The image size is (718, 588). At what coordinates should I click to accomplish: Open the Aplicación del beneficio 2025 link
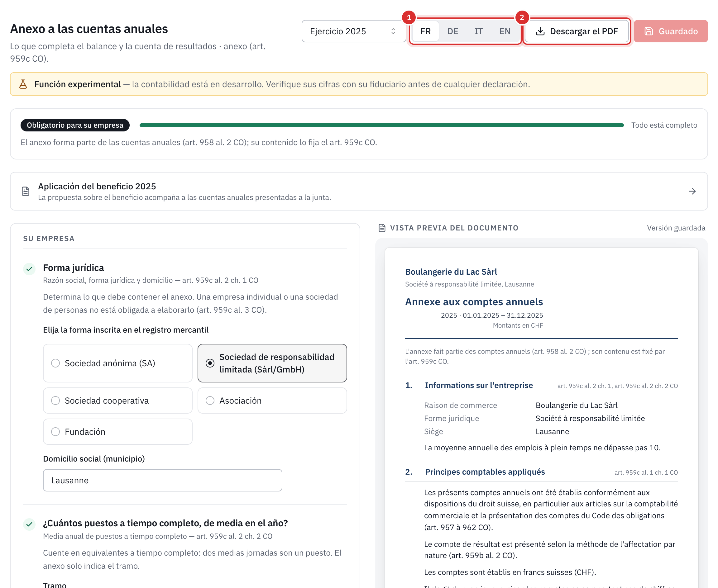359,191
